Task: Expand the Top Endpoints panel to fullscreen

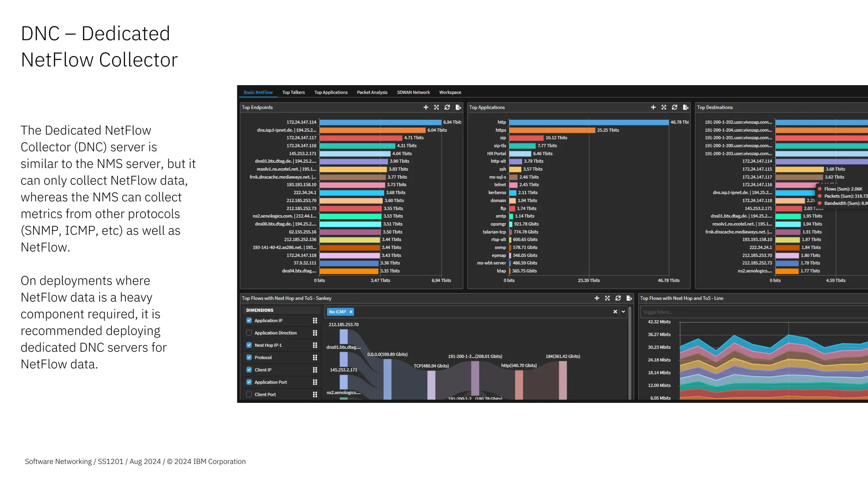Action: click(437, 108)
